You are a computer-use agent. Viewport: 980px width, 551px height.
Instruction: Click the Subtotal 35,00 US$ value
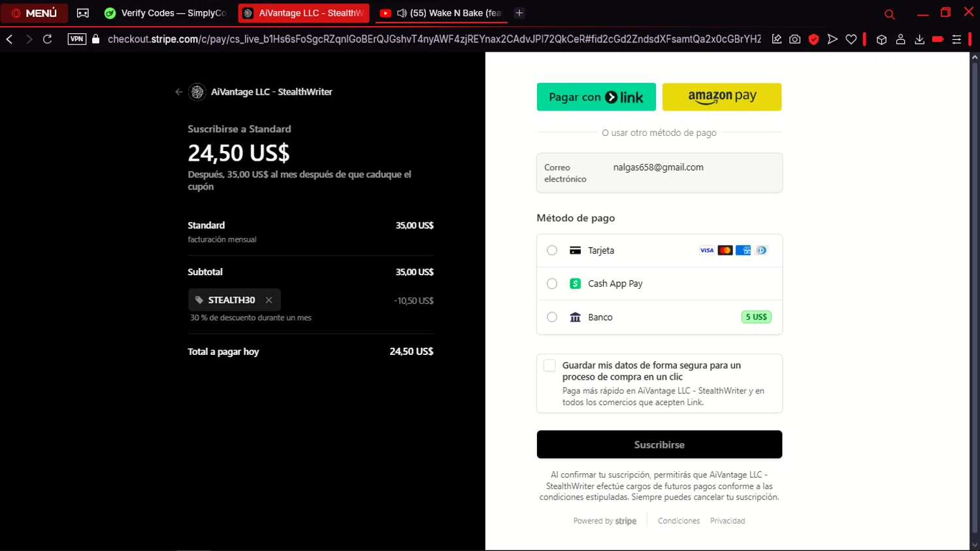[x=414, y=272]
